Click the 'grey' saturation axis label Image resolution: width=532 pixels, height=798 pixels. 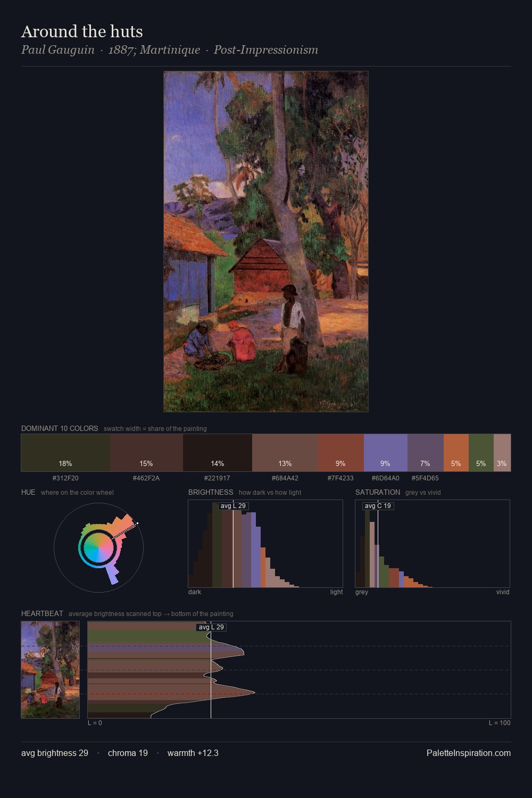pos(362,592)
